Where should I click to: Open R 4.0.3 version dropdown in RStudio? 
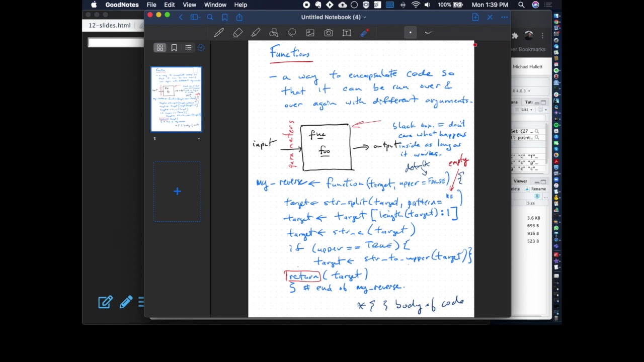coord(521,91)
